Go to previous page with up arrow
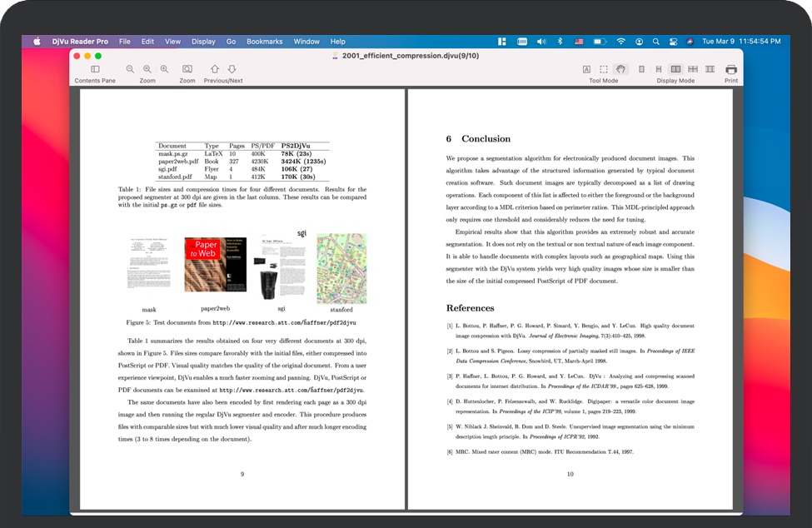This screenshot has width=812, height=528. pos(215,69)
